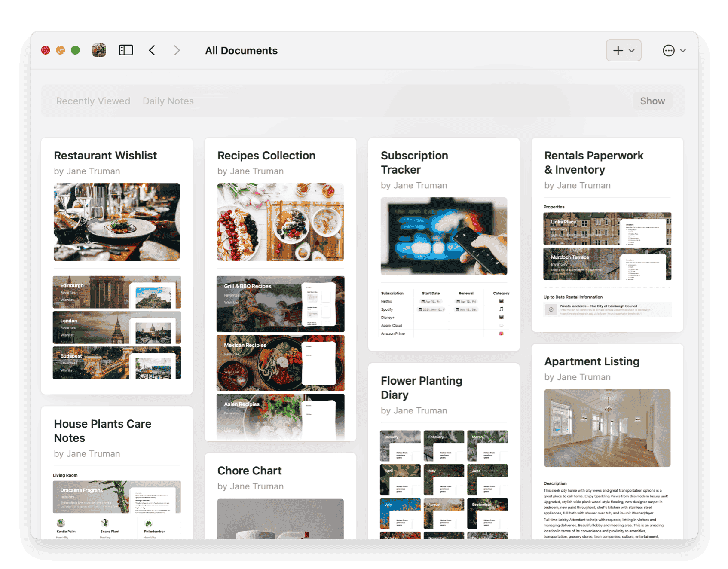This screenshot has height=569, width=728.
Task: Switch to Recently Viewed tab
Action: tap(93, 101)
